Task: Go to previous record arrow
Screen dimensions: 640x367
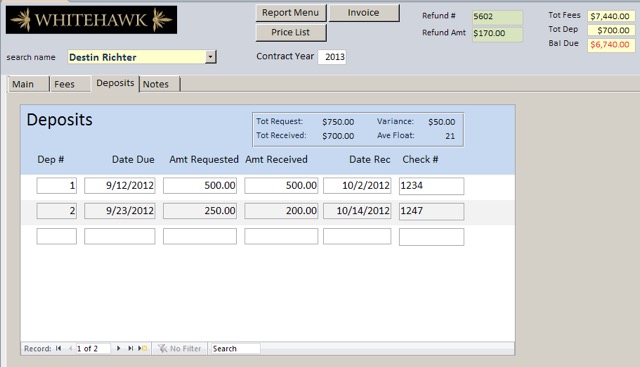Action: click(x=70, y=348)
